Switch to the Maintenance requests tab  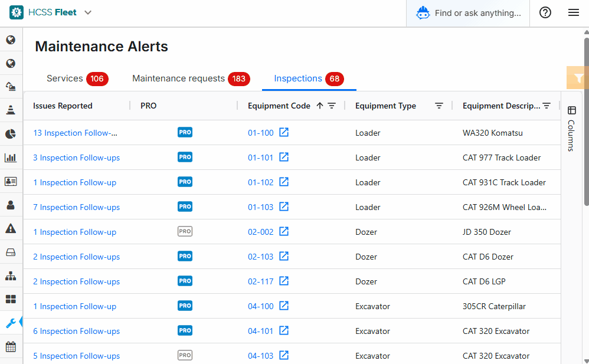[179, 78]
